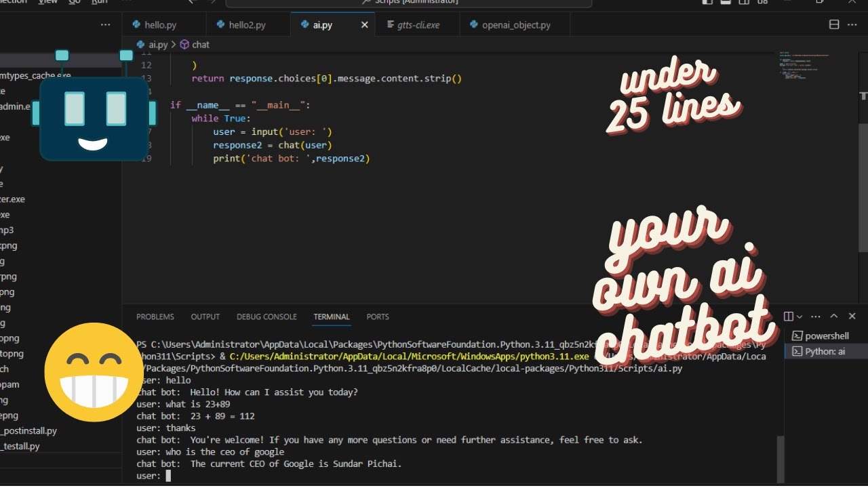Viewport: 868px width, 488px height.
Task: Click the chat function breadcrumb
Action: [x=195, y=45]
